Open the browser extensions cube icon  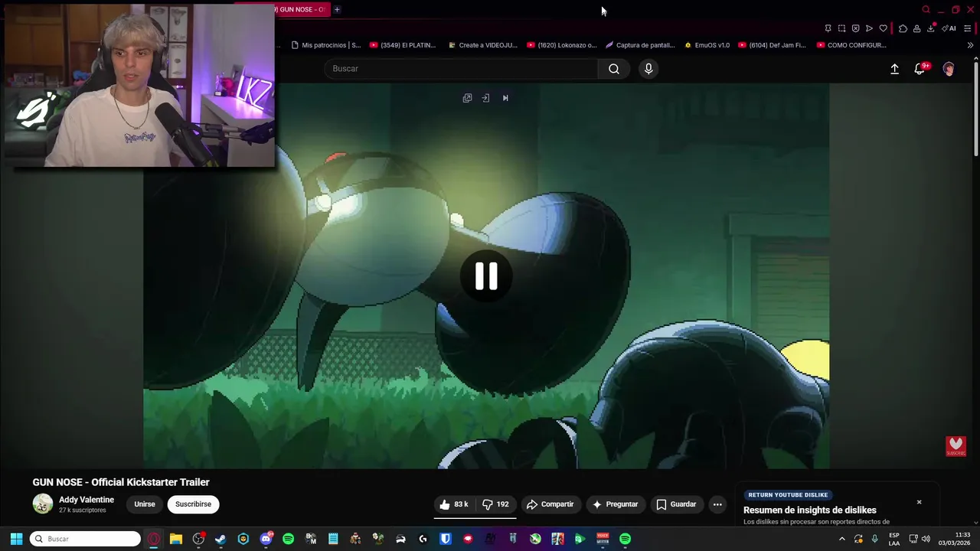pos(903,28)
